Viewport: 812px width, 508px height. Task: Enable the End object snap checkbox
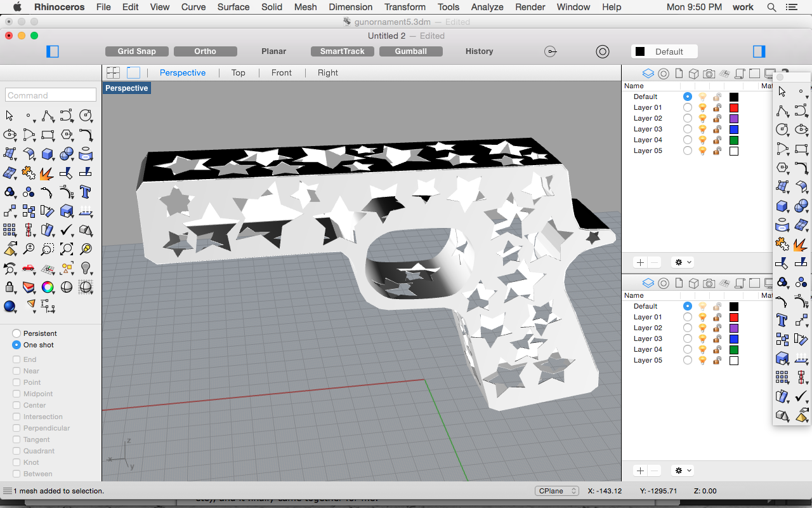coord(16,359)
